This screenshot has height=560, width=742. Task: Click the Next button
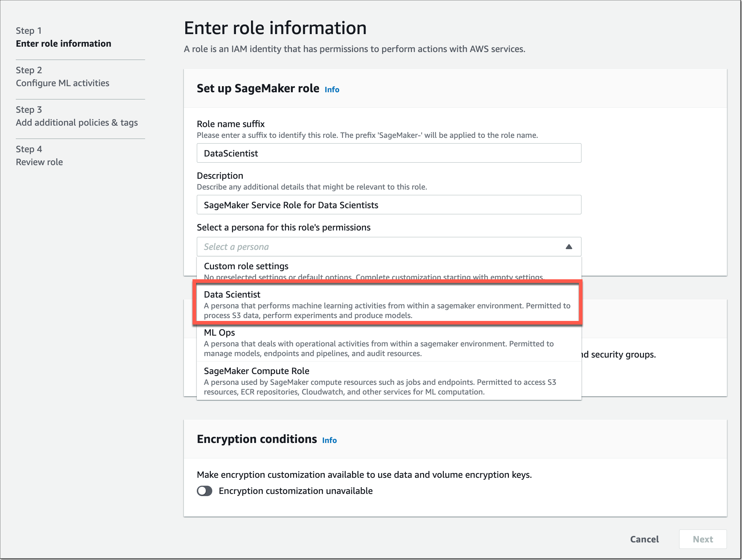pyautogui.click(x=702, y=539)
